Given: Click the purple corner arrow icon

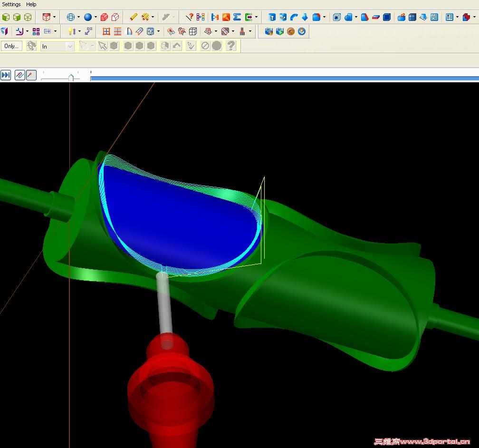Looking at the screenshot, I should click(19, 31).
